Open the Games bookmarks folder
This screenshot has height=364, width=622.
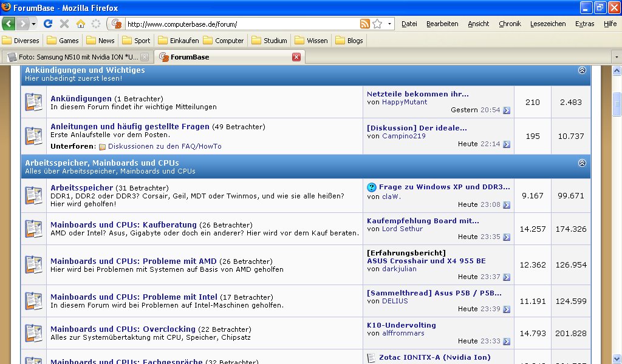63,41
